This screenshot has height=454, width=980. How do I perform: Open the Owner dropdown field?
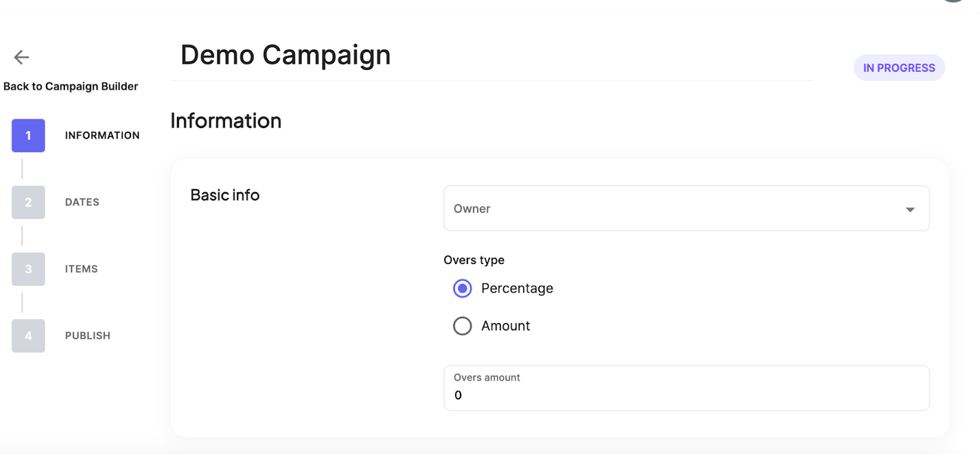click(674, 209)
